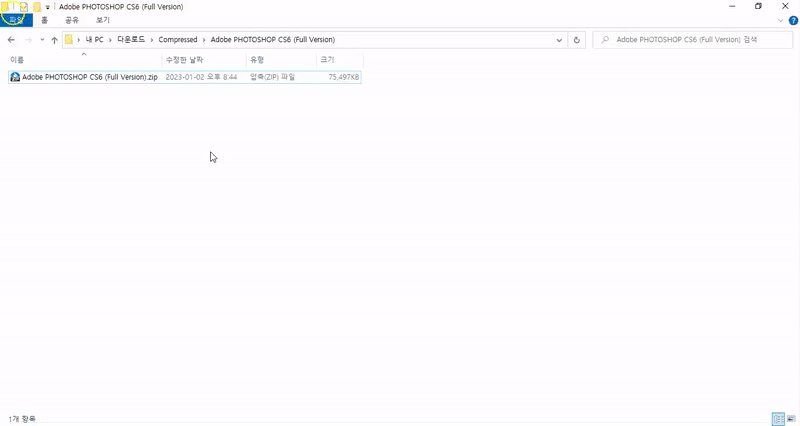Image resolution: width=800 pixels, height=426 pixels.
Task: Expand the ribbon with the chevron
Action: (x=780, y=20)
